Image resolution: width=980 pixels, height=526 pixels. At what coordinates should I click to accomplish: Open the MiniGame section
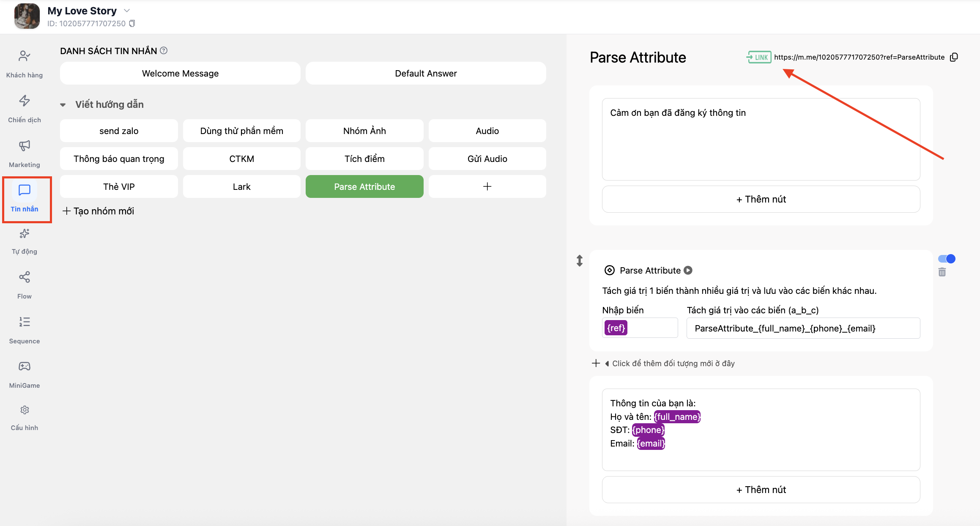tap(25, 375)
